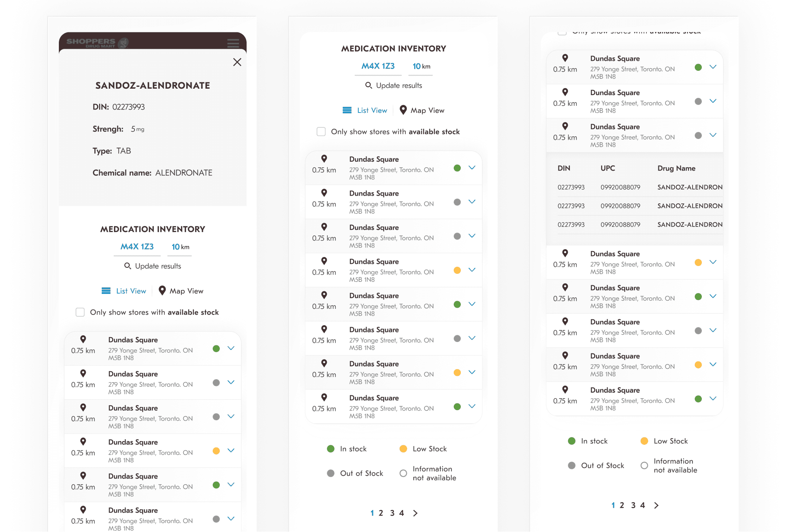Expand the orange-dot row just below DIN table
The image size is (786, 532).
click(x=713, y=262)
